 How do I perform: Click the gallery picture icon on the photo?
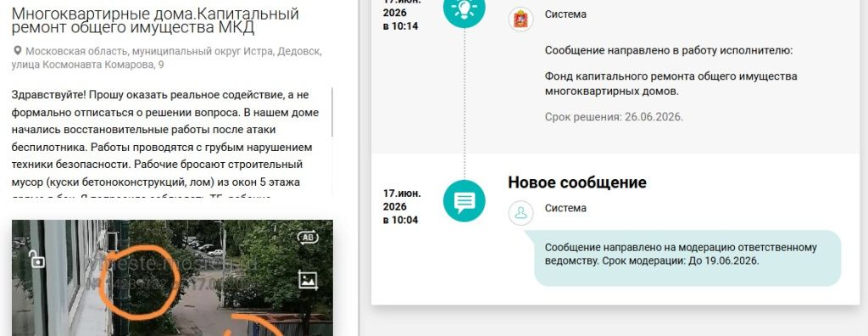coord(308,280)
